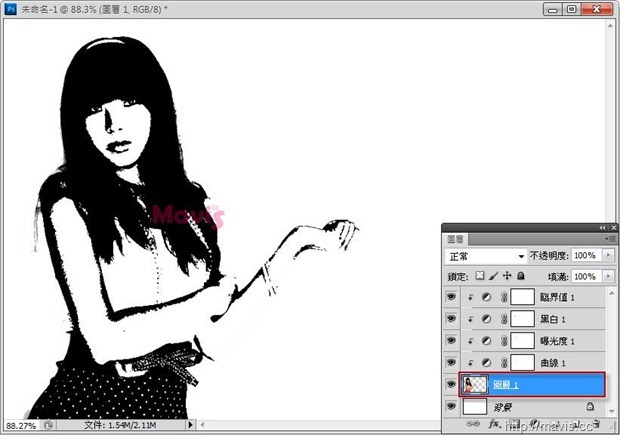Click the lock transparent pixels icon
This screenshot has width=620, height=435.
coord(480,276)
